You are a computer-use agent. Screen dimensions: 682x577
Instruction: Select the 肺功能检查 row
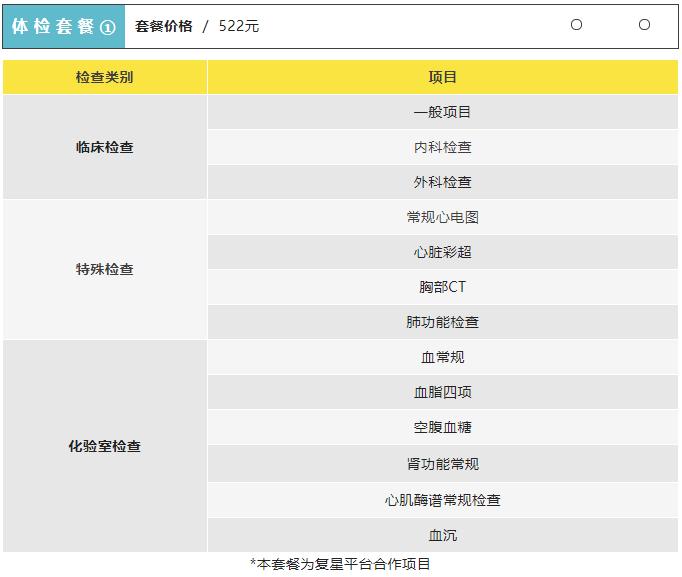coord(442,322)
